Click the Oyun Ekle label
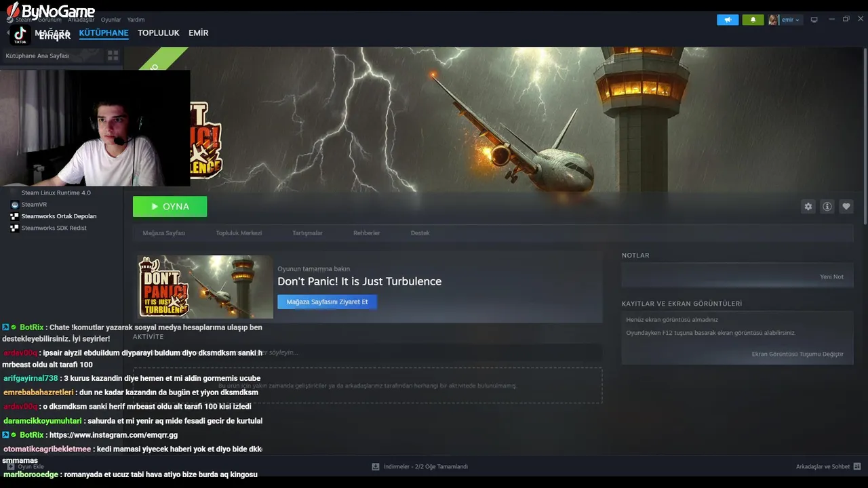The image size is (868, 488). (31, 466)
